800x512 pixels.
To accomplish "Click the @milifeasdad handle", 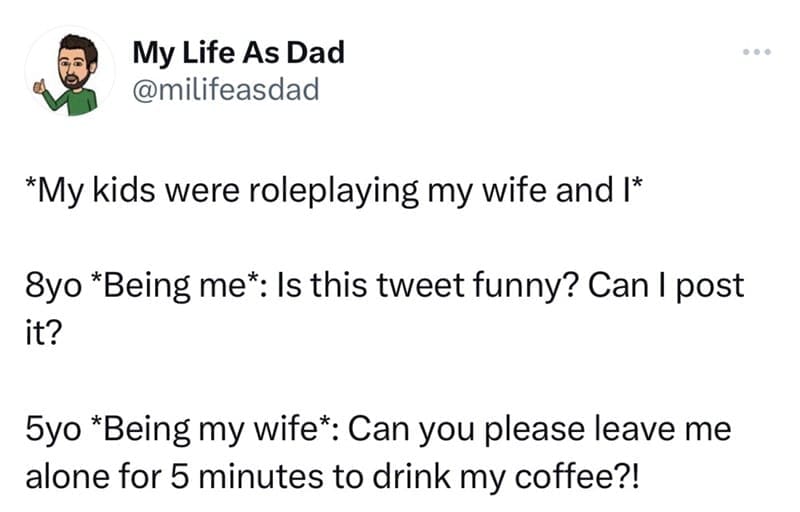I will [225, 91].
